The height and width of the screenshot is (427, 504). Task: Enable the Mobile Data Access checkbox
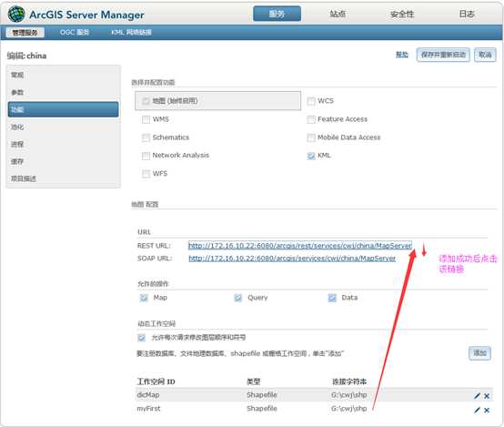point(311,137)
